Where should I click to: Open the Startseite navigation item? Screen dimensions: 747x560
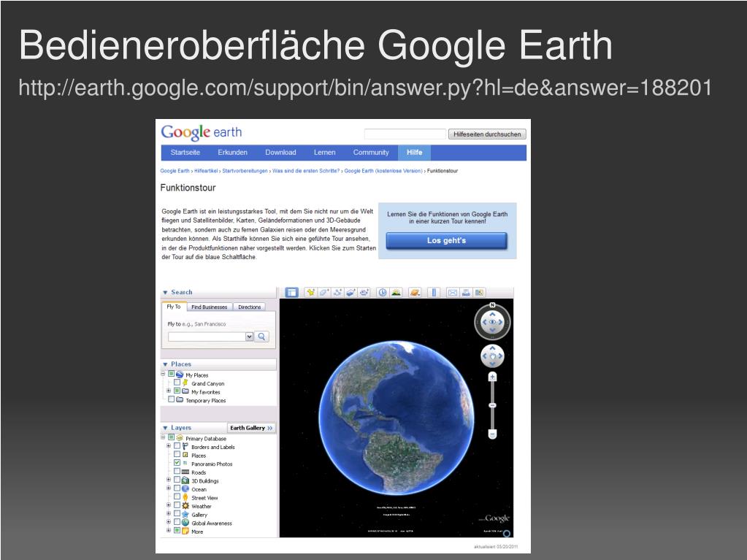click(x=185, y=153)
